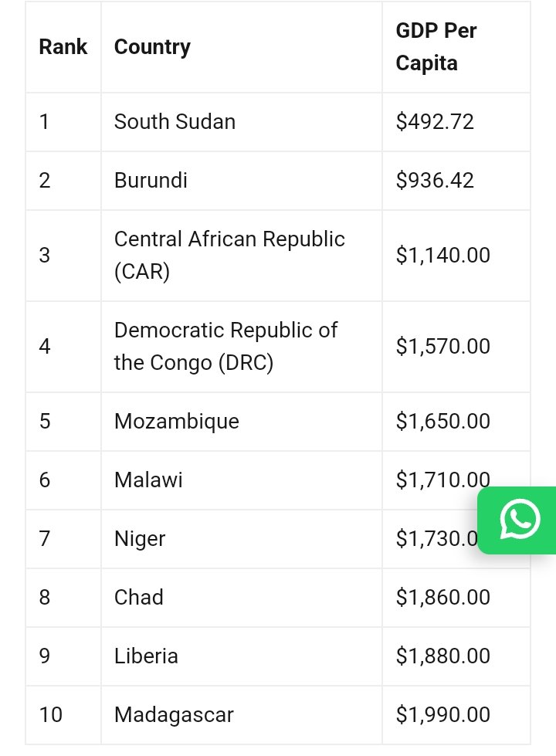This screenshot has width=556, height=756.
Task: Select the Burundi country cell
Action: pos(242,181)
